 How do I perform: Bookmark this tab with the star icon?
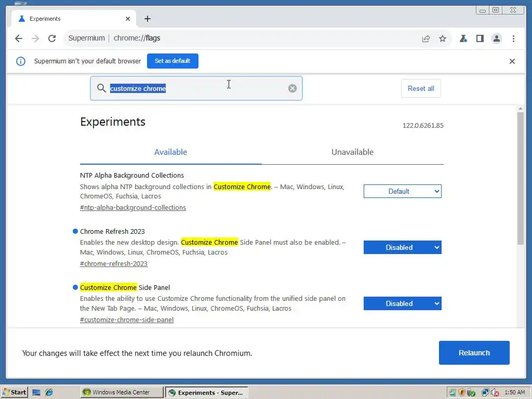tap(443, 38)
